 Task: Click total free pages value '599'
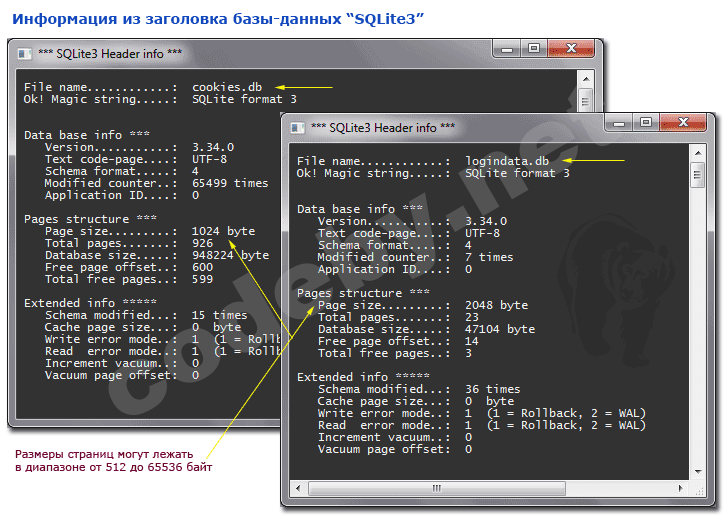[203, 279]
